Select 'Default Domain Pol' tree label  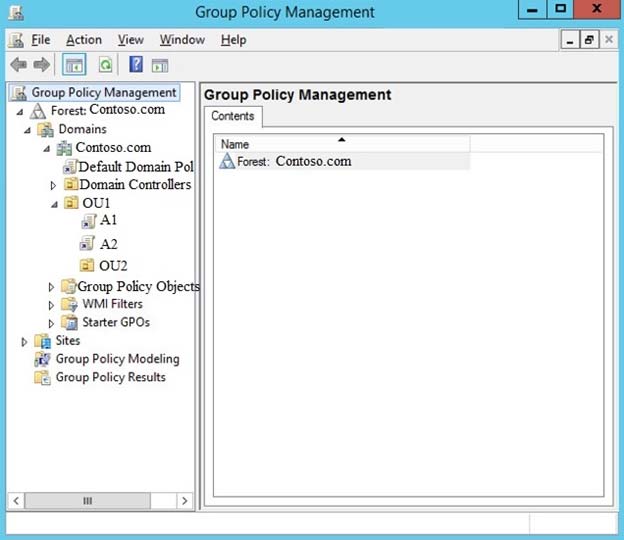(x=136, y=166)
